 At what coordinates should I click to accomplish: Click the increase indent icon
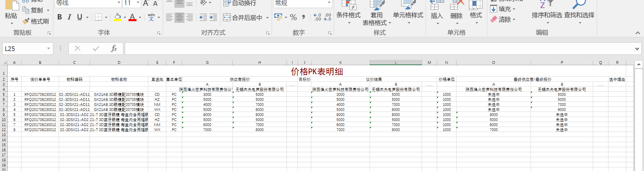tap(213, 17)
